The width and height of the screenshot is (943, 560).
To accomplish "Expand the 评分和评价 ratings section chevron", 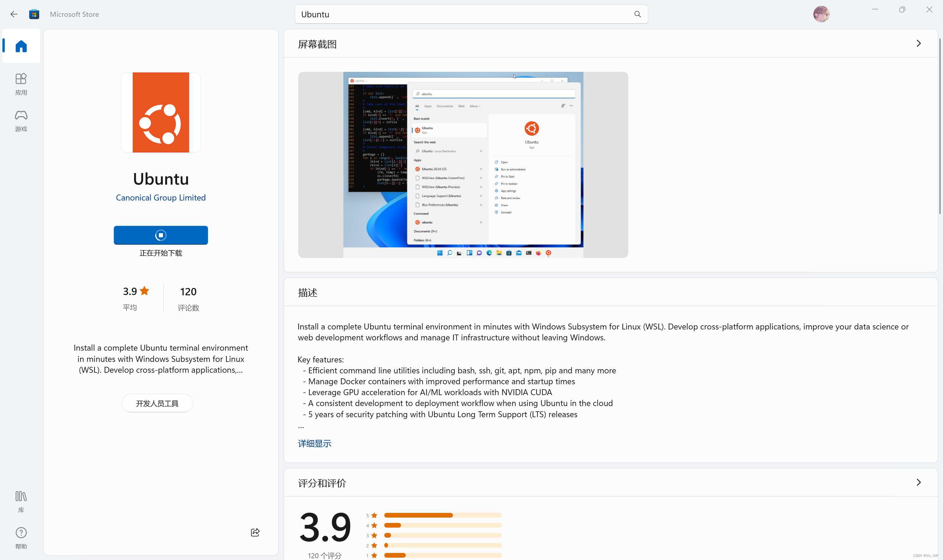I will pos(919,482).
